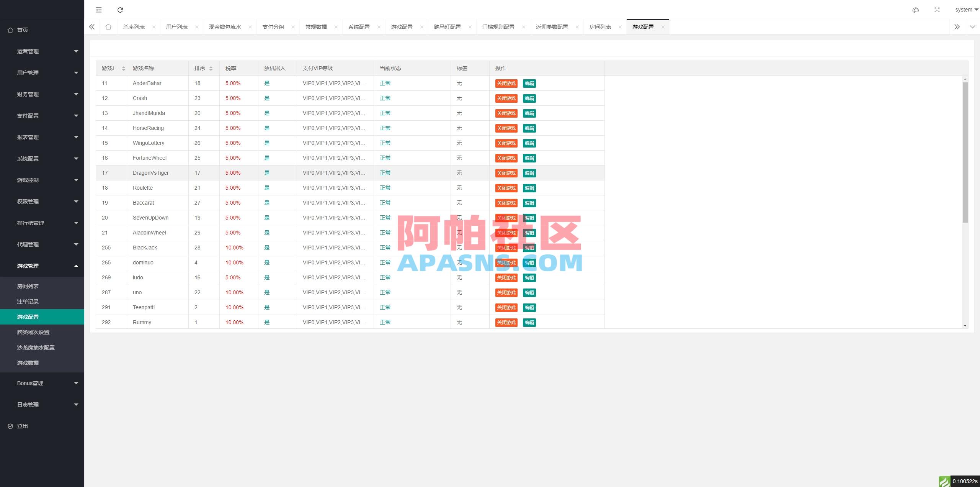Switch to the 用户列表 tab
The height and width of the screenshot is (487, 980).
(x=177, y=26)
